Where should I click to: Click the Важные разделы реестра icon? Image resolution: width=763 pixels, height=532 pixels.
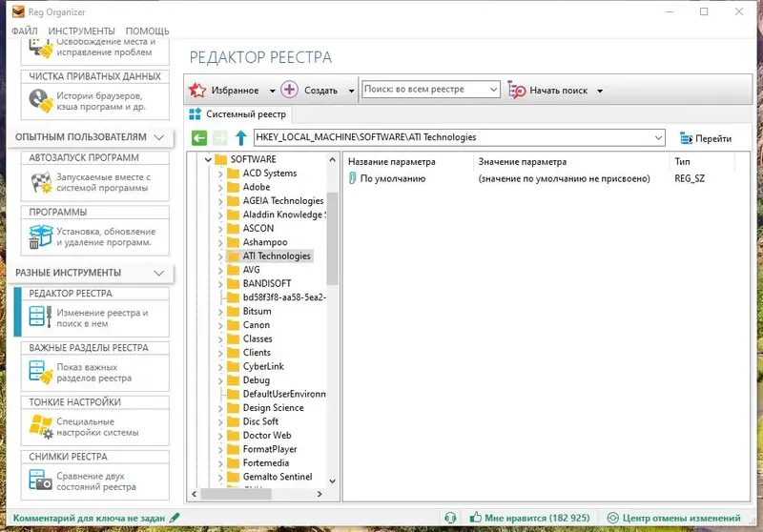tap(40, 372)
